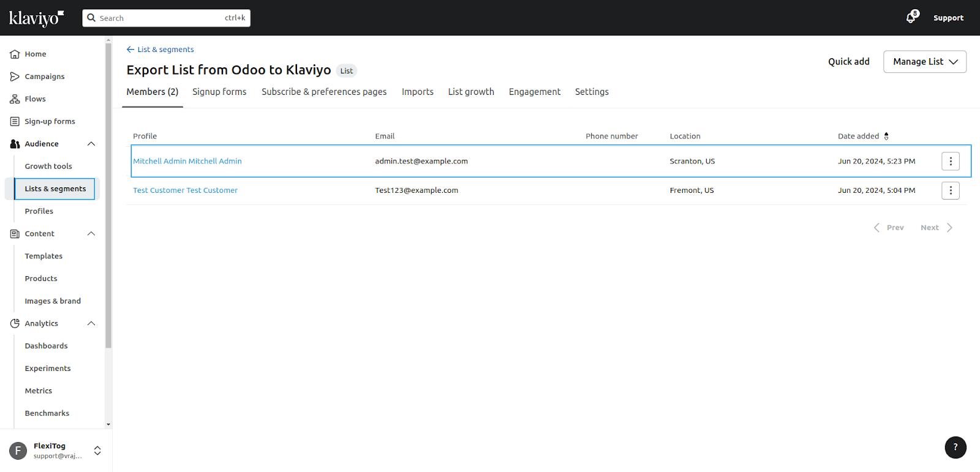Viewport: 980px width, 472px height.
Task: Click the Flows icon in sidebar
Action: 15,99
